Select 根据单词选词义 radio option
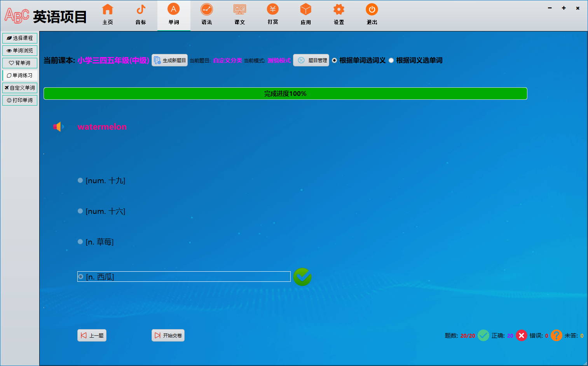Image resolution: width=588 pixels, height=366 pixels. click(359, 60)
